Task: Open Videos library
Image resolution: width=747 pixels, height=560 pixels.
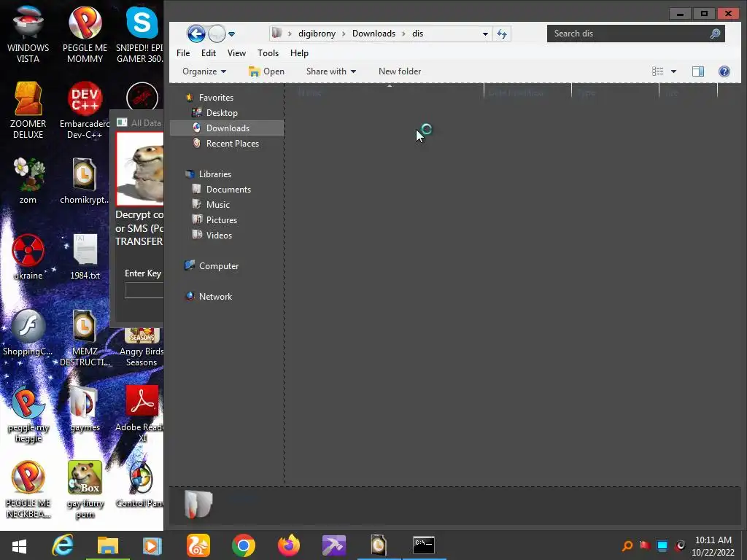Action: [x=219, y=236]
